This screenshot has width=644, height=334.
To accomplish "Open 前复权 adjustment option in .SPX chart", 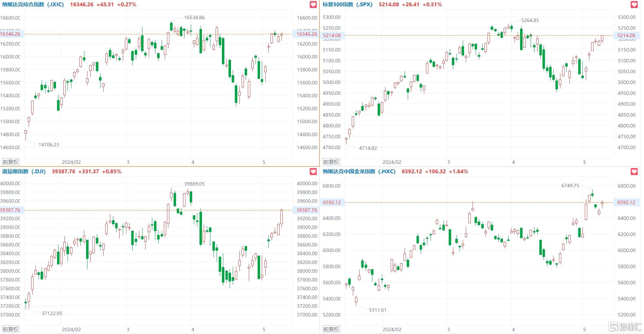I will tap(331, 162).
